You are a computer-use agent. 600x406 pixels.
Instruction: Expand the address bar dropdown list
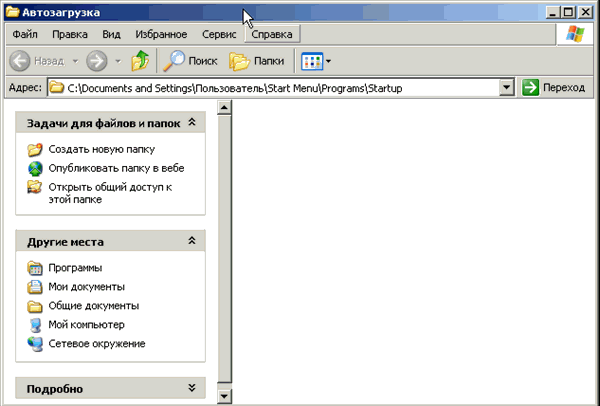click(507, 88)
